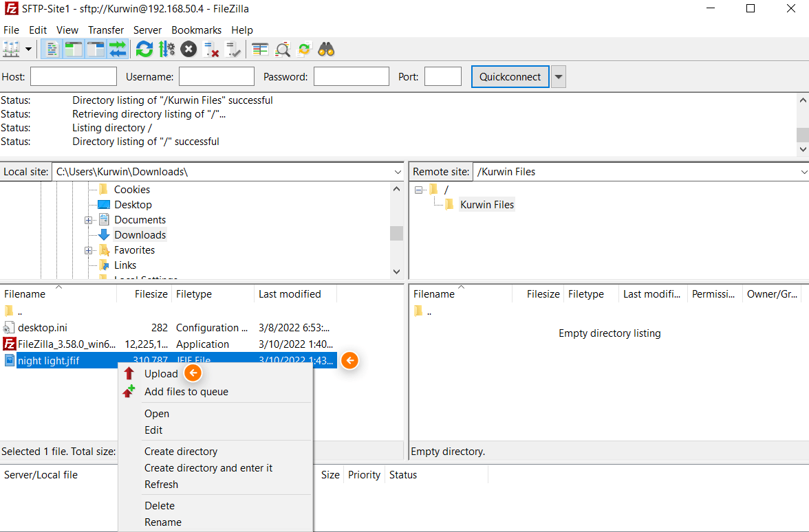Cancel the current operation

click(x=188, y=49)
